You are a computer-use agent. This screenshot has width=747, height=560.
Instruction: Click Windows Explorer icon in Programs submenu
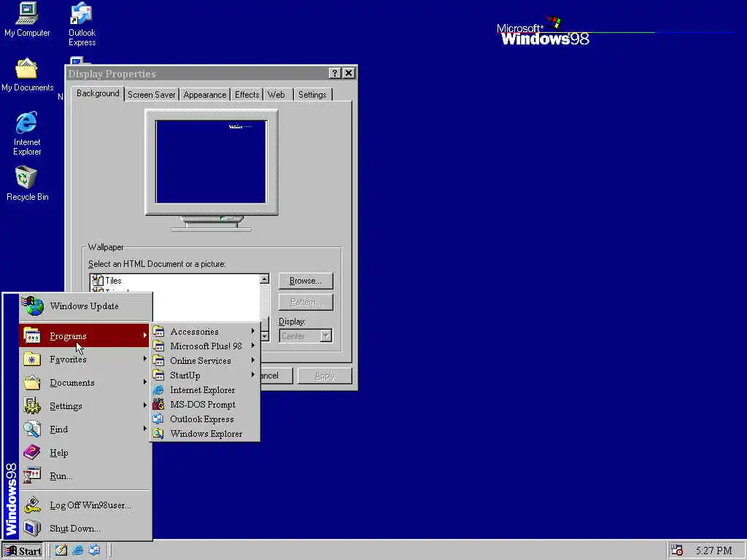(x=158, y=434)
